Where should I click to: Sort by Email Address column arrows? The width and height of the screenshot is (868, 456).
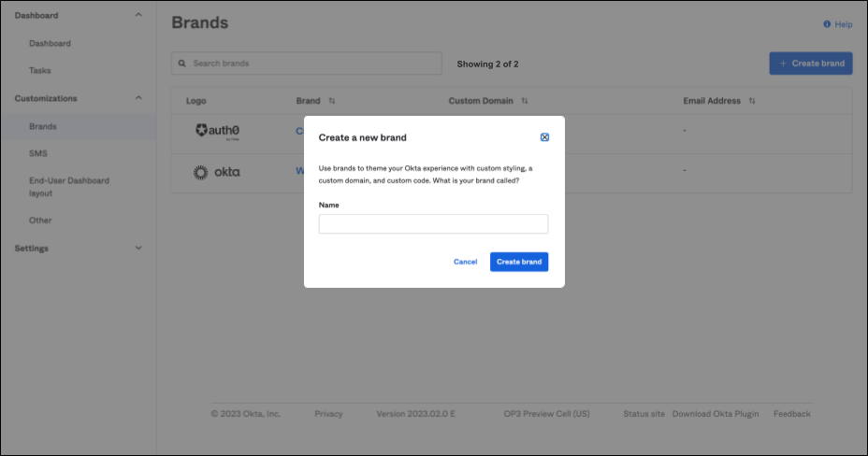pos(752,101)
